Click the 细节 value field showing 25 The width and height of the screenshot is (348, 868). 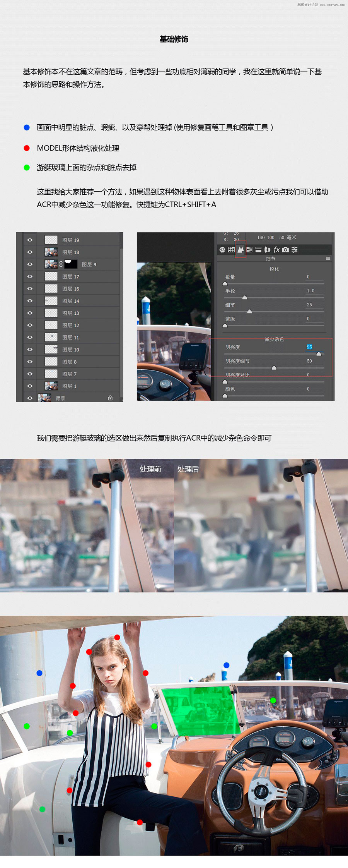[314, 305]
